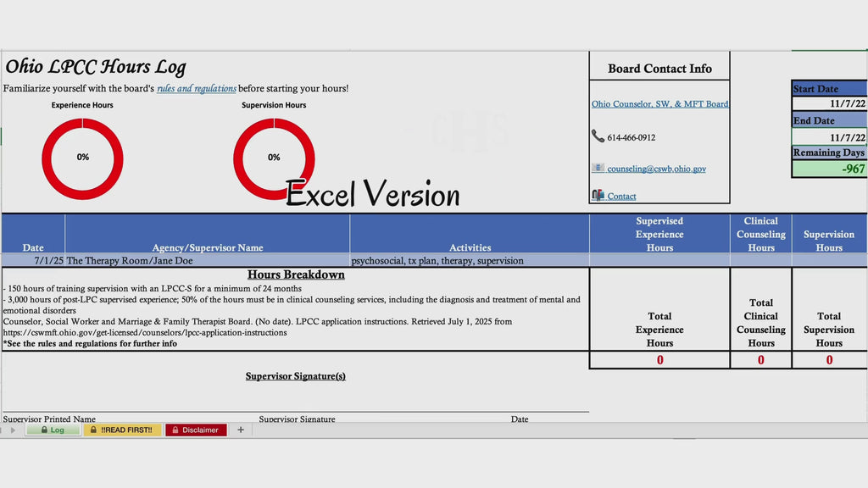Image resolution: width=868 pixels, height=488 pixels.
Task: Add a new sheet with plus icon
Action: pyautogui.click(x=240, y=430)
